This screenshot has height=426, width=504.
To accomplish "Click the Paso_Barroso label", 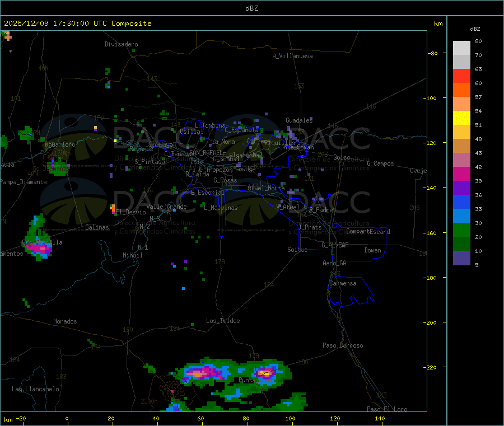I will [343, 345].
